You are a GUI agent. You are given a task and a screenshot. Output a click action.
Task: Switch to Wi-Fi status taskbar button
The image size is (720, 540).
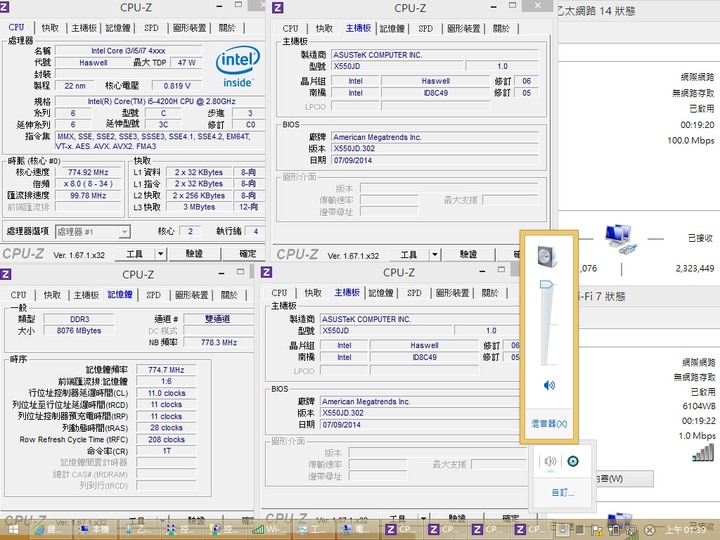tap(269, 529)
